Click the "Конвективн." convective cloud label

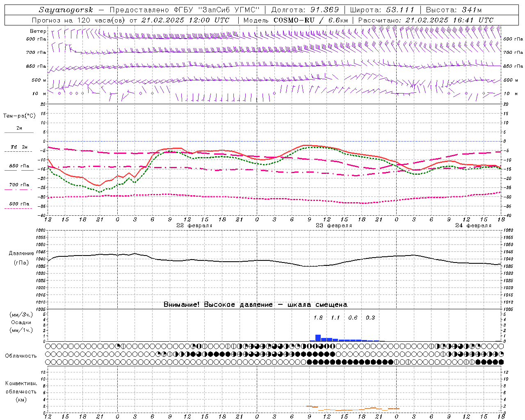(x=21, y=383)
